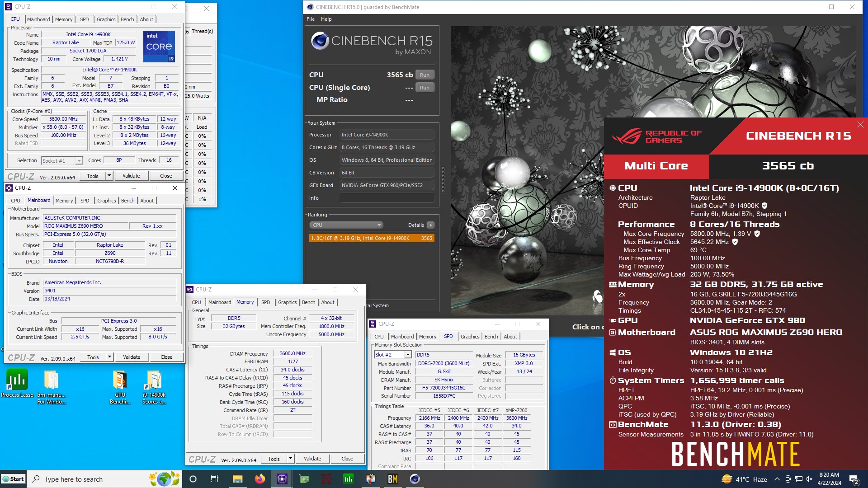This screenshot has height=488, width=868.
Task: Open the network tray icon
Action: point(799,479)
